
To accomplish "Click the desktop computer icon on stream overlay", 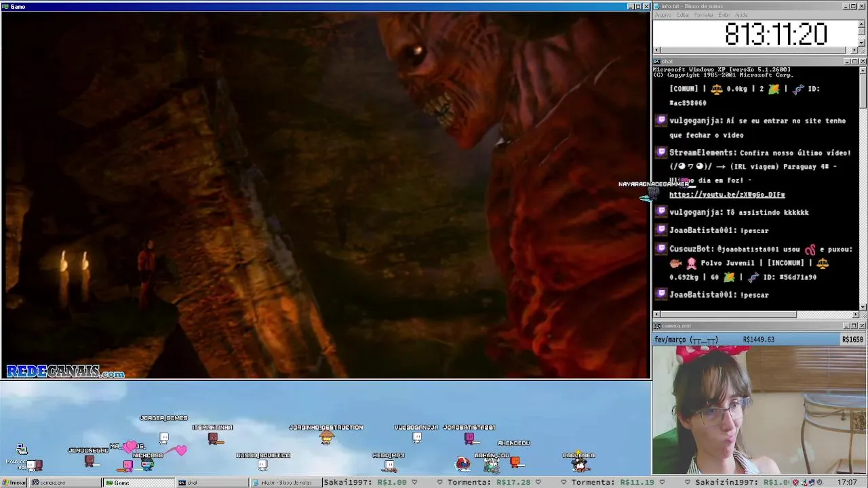I will click(x=22, y=449).
